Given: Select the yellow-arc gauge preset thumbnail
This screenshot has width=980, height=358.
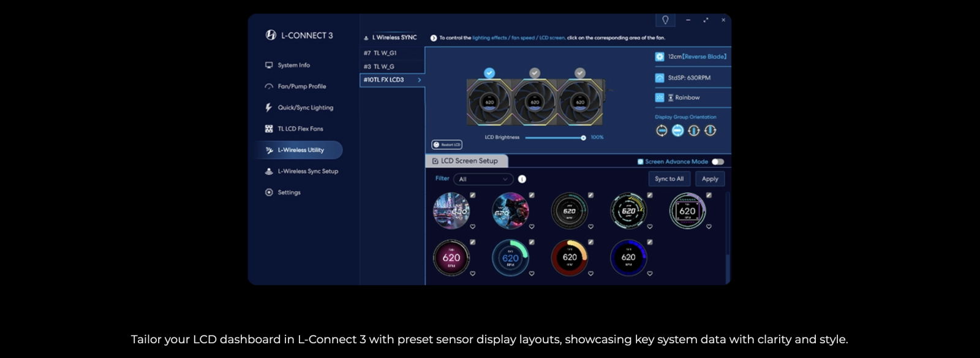Looking at the screenshot, I should 628,210.
